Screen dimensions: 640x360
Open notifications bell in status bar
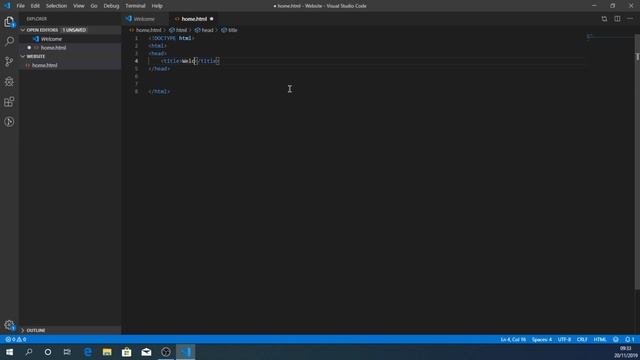(x=629, y=339)
